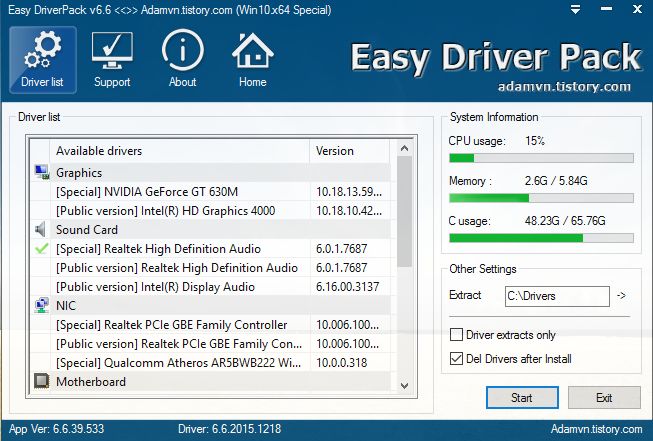This screenshot has height=441, width=653.
Task: Minimize the Easy DriverPack window
Action: click(606, 9)
